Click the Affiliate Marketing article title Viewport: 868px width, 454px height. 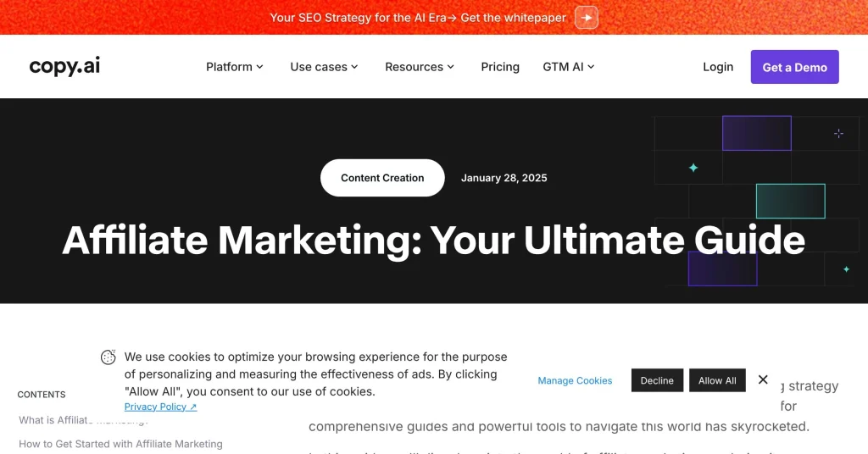433,240
